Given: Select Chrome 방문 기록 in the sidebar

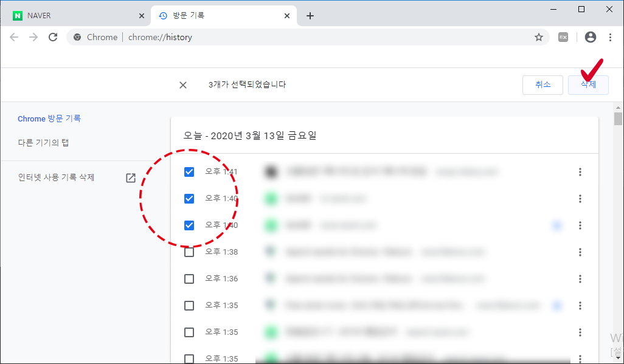Looking at the screenshot, I should coord(49,118).
